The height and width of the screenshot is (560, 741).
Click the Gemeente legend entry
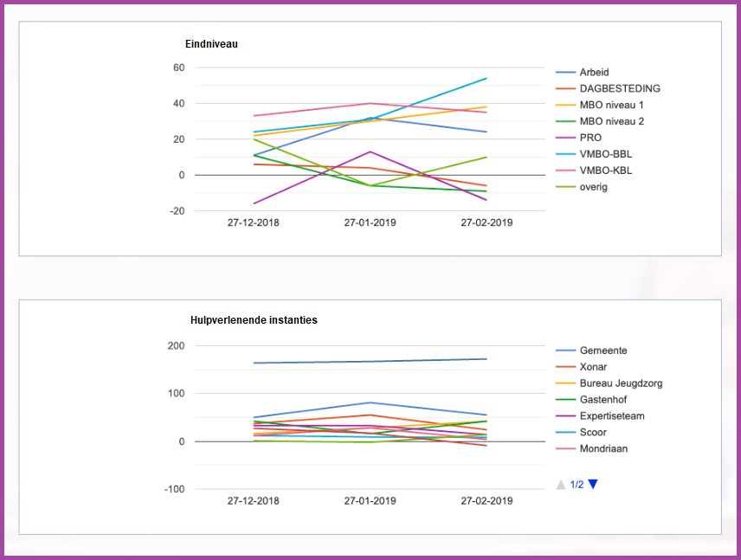pyautogui.click(x=603, y=351)
